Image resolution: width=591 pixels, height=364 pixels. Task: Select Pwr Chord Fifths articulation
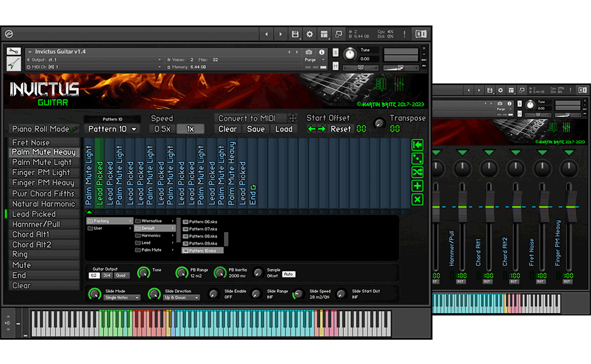[44, 193]
